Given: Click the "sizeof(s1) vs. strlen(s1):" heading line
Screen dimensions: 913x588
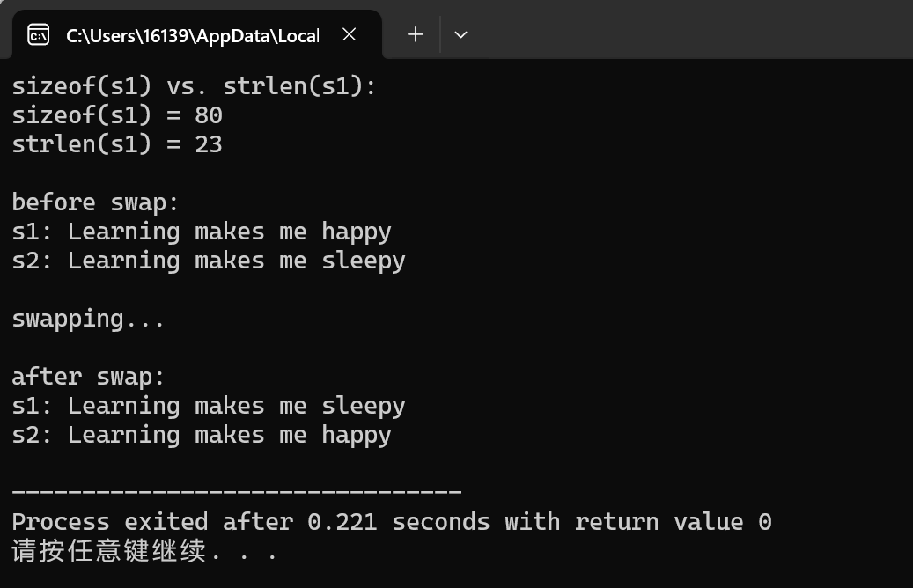Looking at the screenshot, I should pos(194,86).
